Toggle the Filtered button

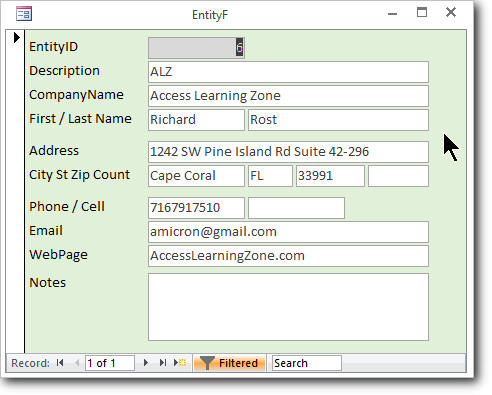[230, 363]
